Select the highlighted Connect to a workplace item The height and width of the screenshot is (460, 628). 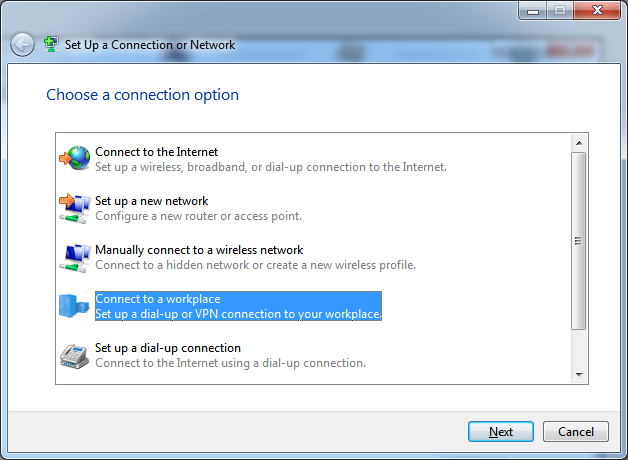(x=238, y=306)
